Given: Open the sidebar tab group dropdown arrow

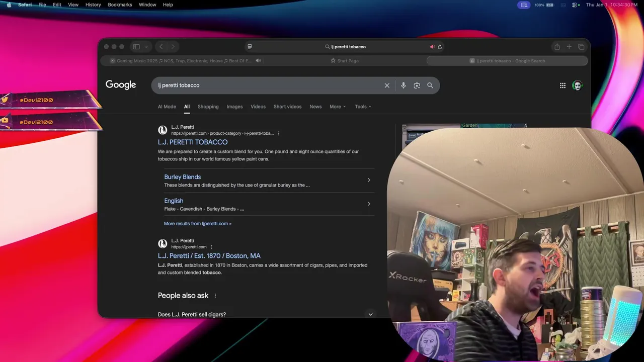Looking at the screenshot, I should tap(146, 47).
